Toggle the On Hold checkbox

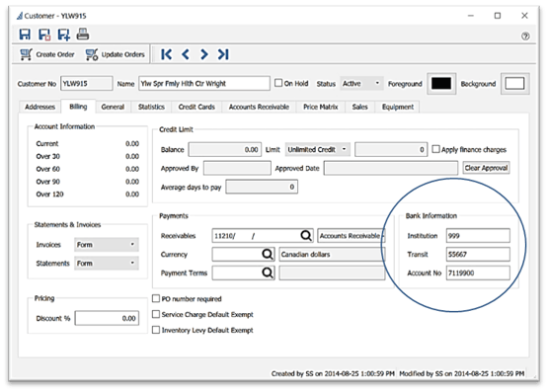278,83
